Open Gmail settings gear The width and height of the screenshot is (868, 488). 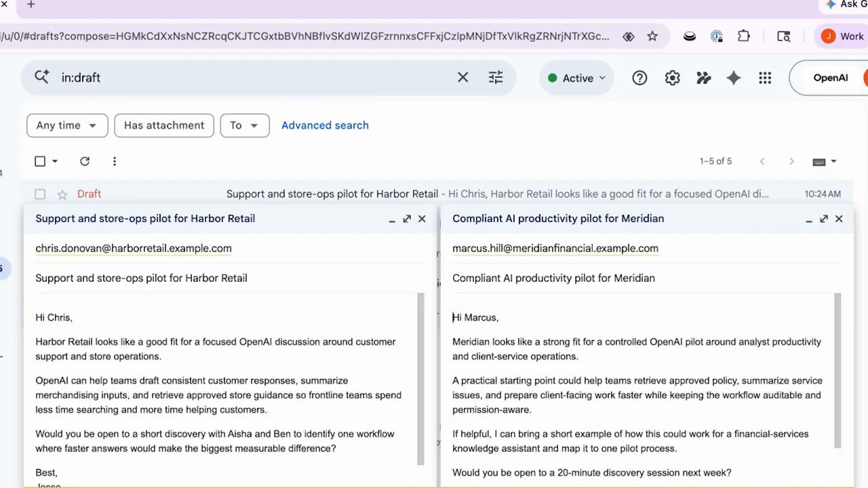[x=672, y=78]
